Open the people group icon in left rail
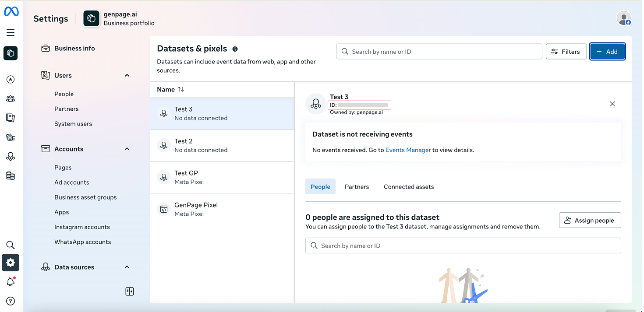The width and height of the screenshot is (644, 312). point(11,98)
